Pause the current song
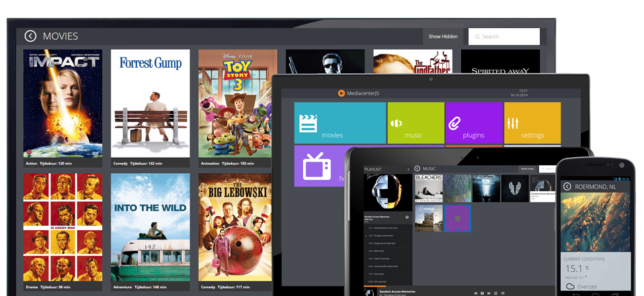 [x=482, y=293]
